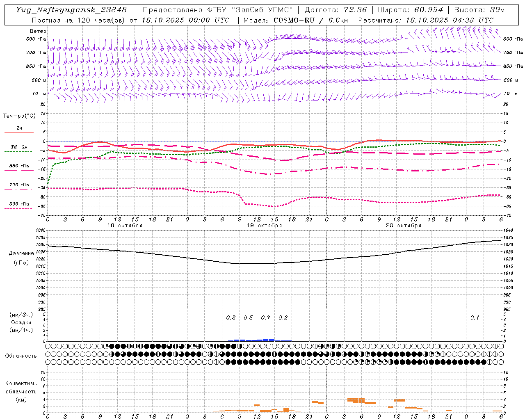Click the Конвективн. panel label
Viewport: 525px width, 420px height.
click(x=21, y=383)
